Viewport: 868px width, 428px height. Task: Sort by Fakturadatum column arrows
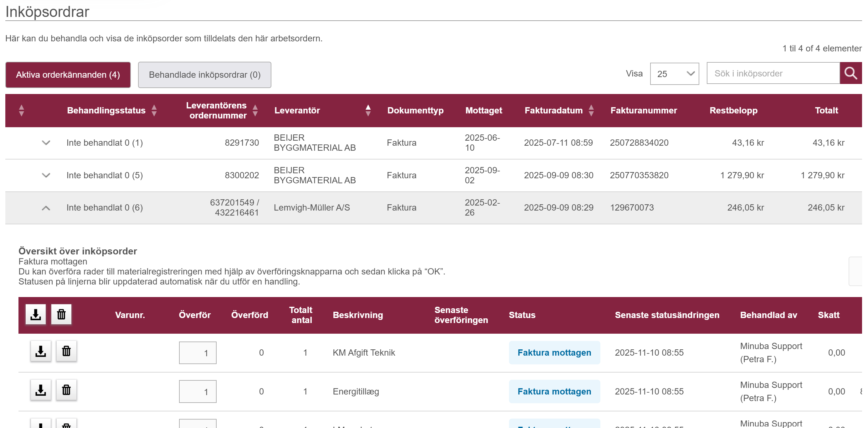[591, 110]
